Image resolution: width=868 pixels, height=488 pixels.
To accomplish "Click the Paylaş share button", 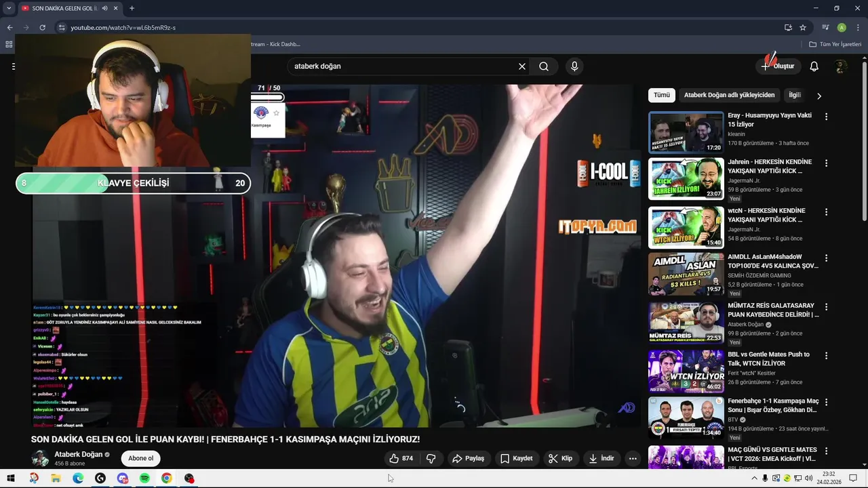I will click(468, 459).
